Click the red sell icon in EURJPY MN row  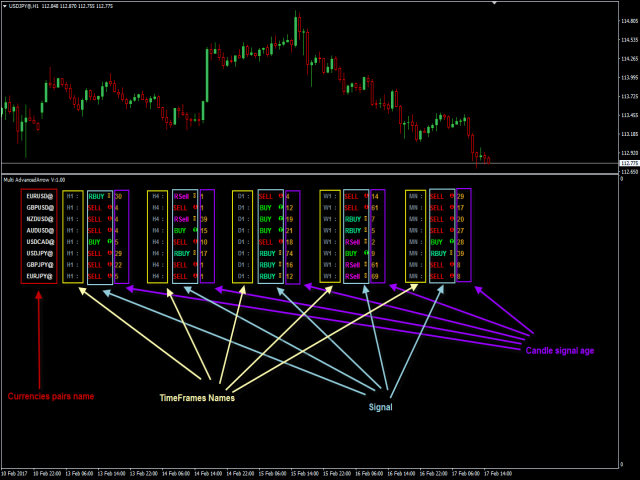pos(452,276)
